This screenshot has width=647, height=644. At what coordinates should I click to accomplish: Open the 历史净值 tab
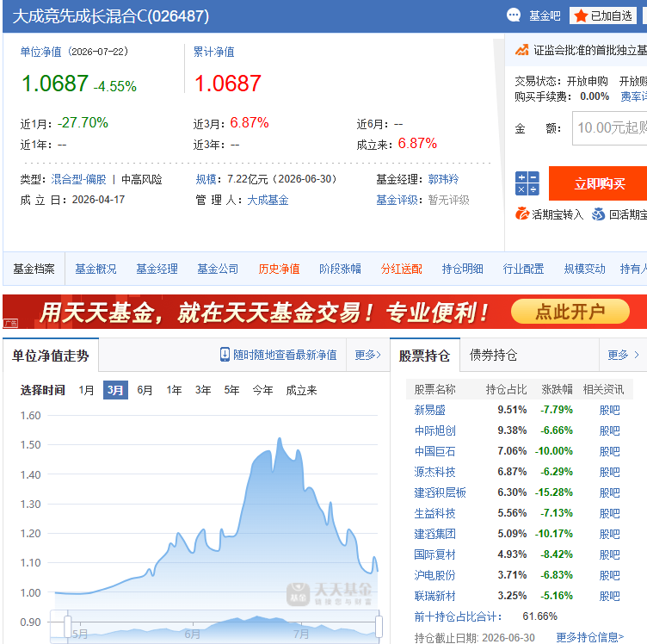click(279, 269)
